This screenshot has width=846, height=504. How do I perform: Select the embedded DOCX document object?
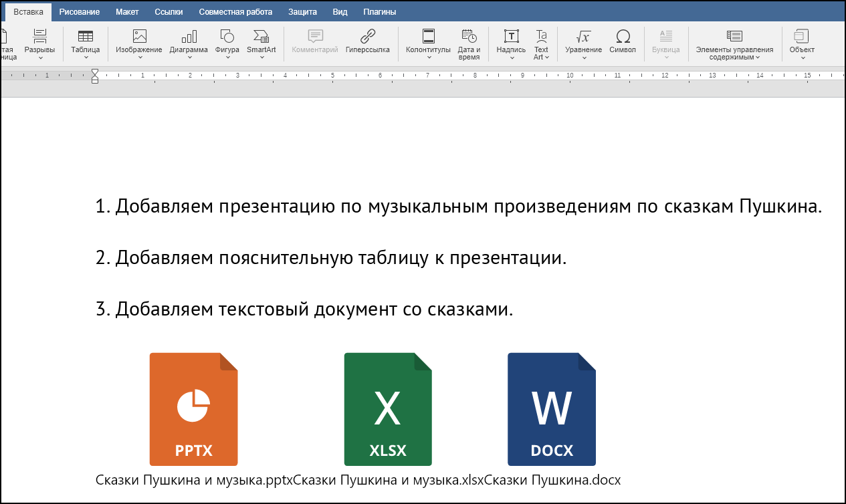pos(552,409)
